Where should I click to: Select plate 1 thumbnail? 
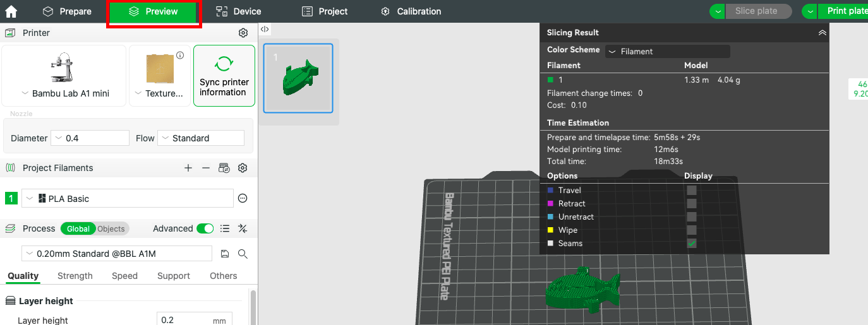coord(298,78)
